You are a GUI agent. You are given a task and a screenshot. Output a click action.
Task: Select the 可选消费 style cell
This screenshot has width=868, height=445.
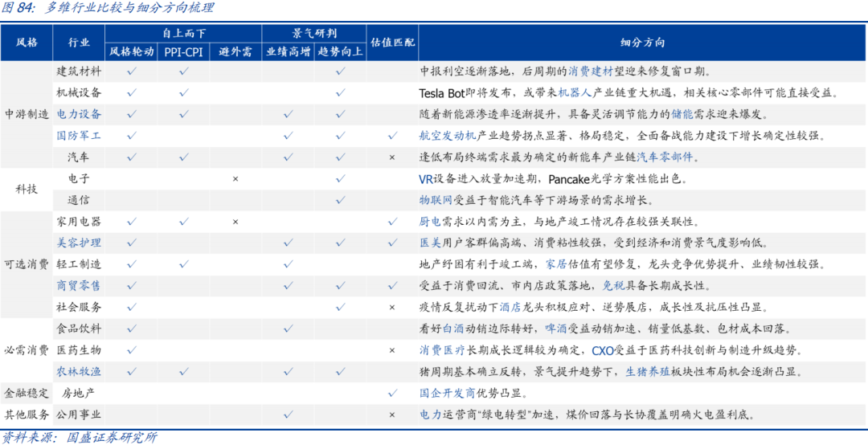(27, 264)
